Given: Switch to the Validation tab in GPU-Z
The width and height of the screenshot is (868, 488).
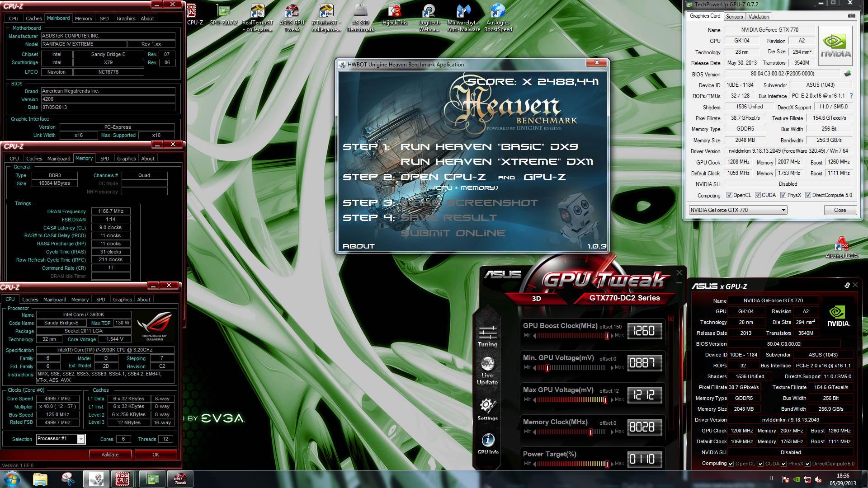Looking at the screenshot, I should click(x=759, y=16).
